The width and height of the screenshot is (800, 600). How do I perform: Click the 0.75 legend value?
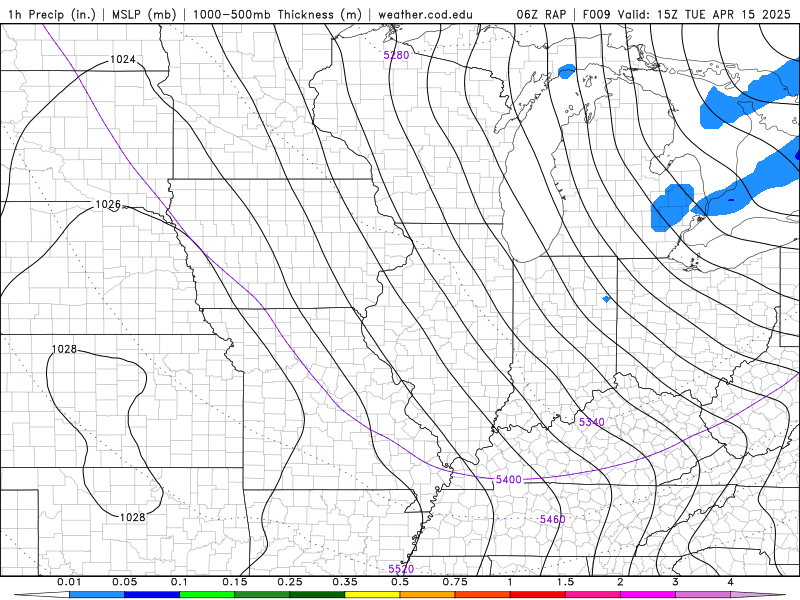455,582
